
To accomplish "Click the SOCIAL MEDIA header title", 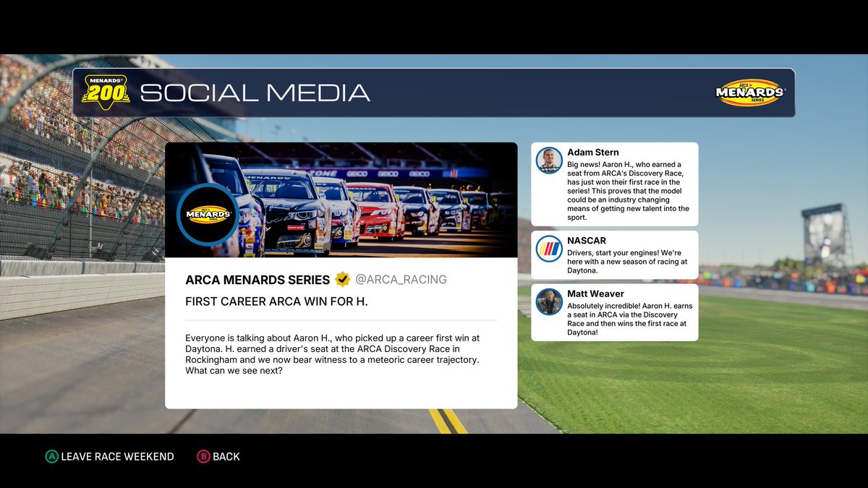I will pos(255,93).
